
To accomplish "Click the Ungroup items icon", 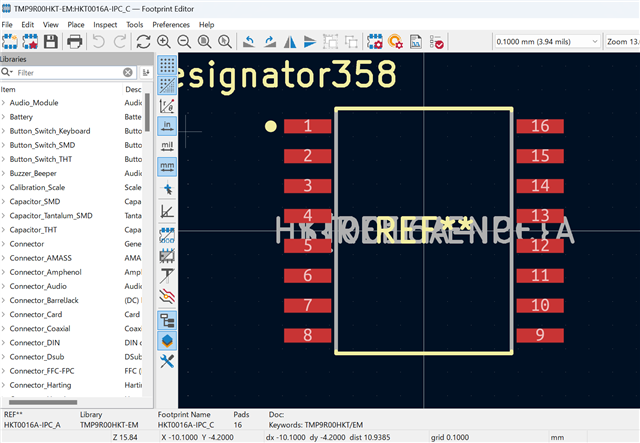I will [351, 42].
